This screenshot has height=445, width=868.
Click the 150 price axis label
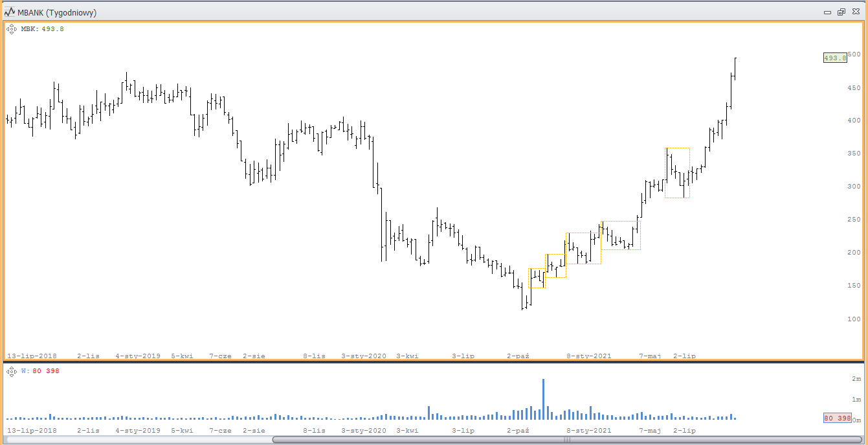tap(854, 286)
